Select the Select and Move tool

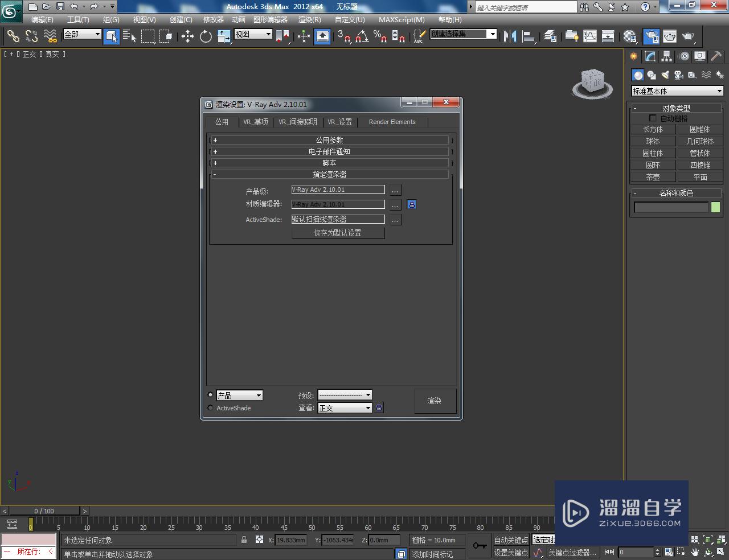click(x=187, y=36)
